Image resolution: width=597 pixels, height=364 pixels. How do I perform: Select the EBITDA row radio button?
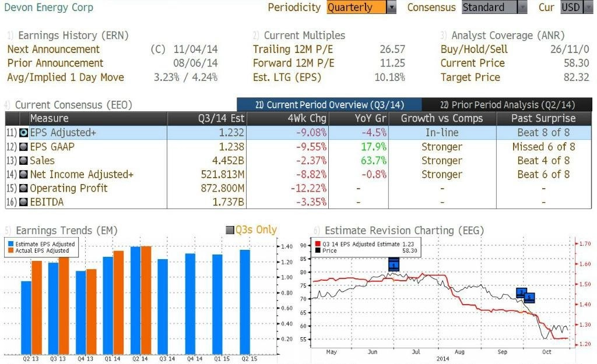pyautogui.click(x=23, y=202)
